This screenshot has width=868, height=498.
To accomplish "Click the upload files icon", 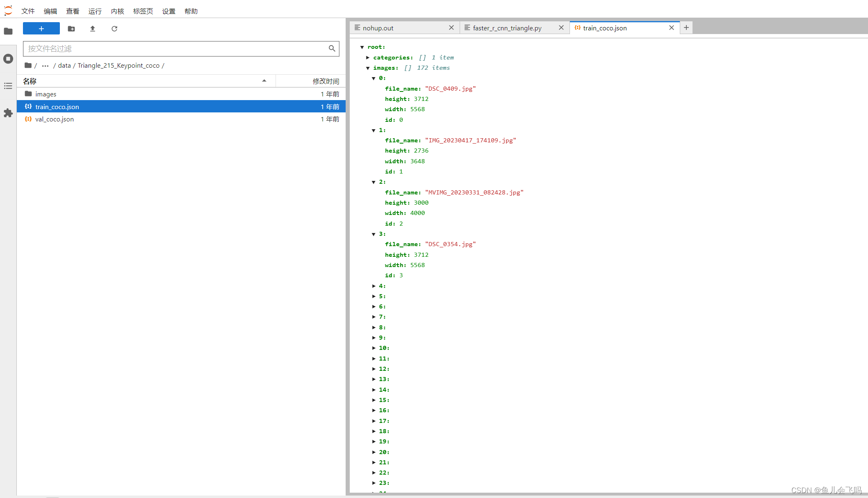I will pos(93,28).
